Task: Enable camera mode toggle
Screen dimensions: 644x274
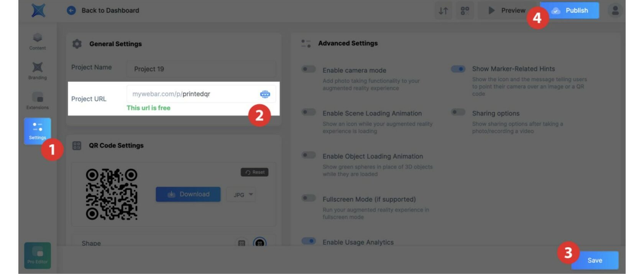Action: pos(309,69)
